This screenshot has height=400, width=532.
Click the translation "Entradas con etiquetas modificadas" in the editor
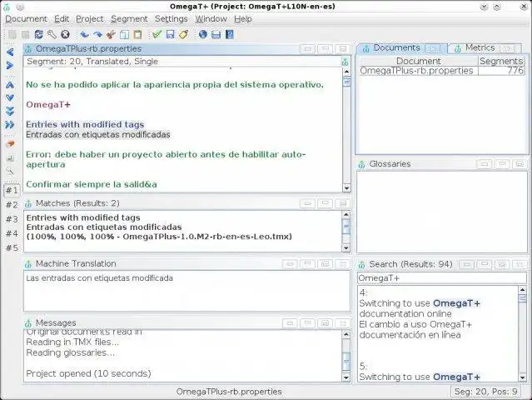coord(98,135)
